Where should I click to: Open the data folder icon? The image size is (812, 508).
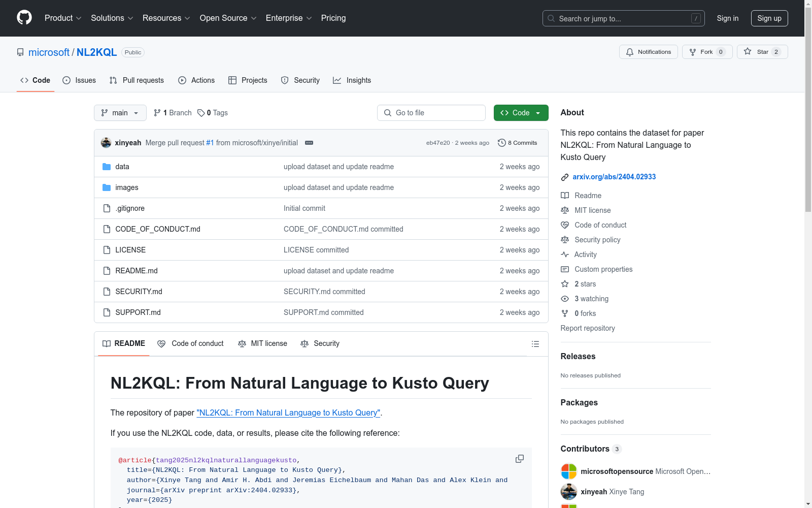click(107, 167)
